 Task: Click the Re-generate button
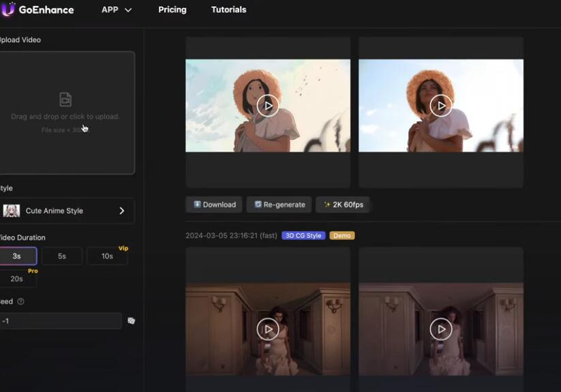[x=279, y=205]
